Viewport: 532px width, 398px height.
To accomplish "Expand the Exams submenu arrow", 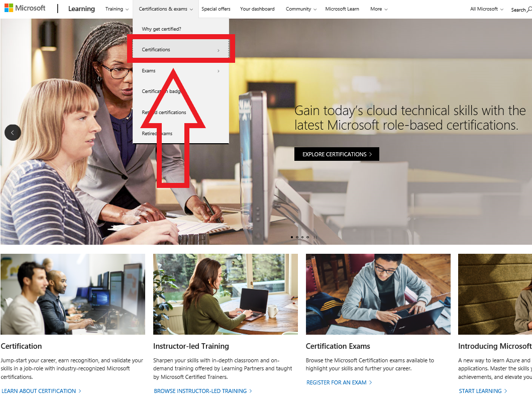I will point(218,71).
